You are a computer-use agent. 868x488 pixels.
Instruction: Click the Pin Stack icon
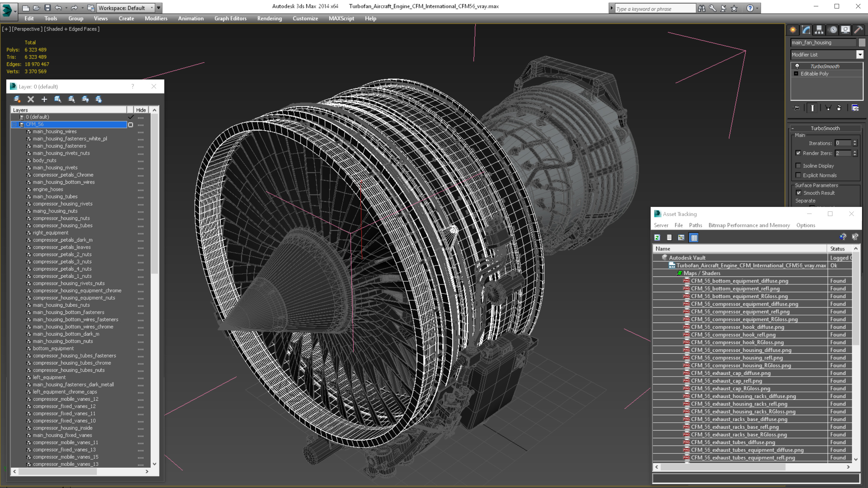797,108
